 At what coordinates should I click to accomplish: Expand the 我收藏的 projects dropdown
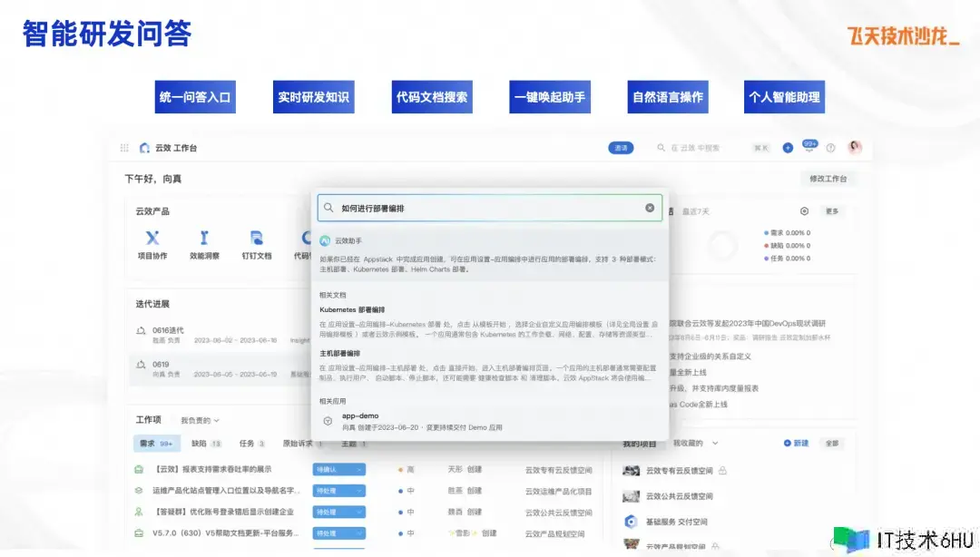pyautogui.click(x=695, y=443)
